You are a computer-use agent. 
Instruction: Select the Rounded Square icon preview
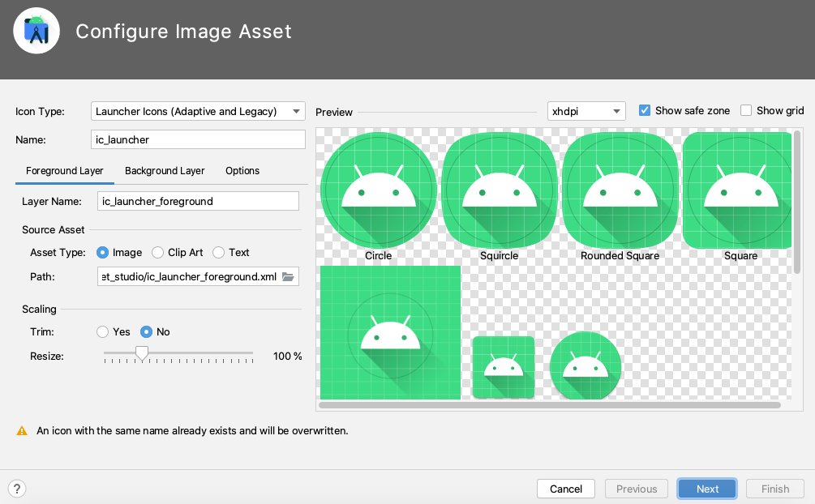620,190
